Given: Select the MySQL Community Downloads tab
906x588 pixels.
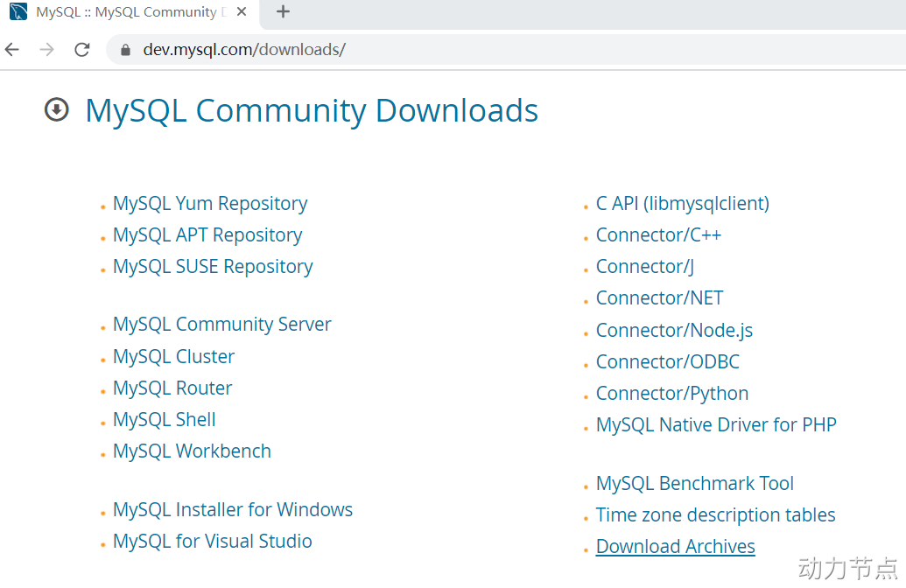Looking at the screenshot, I should 130,12.
